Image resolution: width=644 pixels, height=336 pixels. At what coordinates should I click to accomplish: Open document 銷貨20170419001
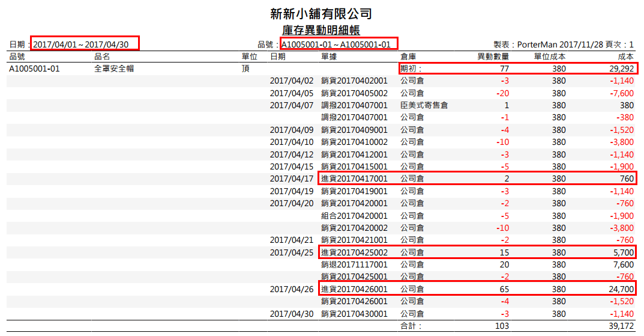[354, 191]
